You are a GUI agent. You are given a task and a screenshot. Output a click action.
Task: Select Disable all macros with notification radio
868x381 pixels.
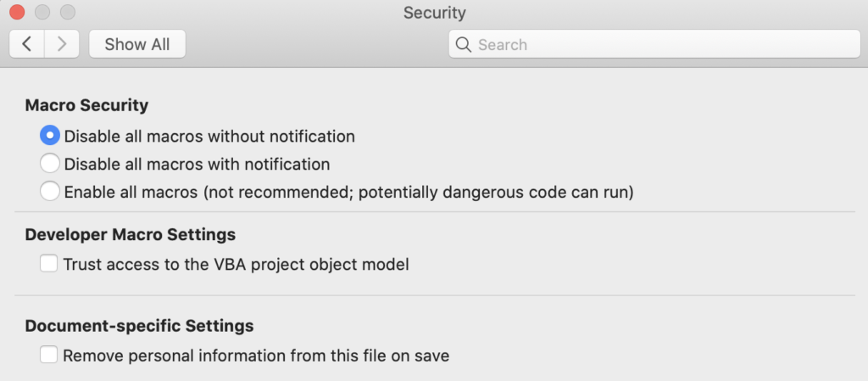point(50,164)
